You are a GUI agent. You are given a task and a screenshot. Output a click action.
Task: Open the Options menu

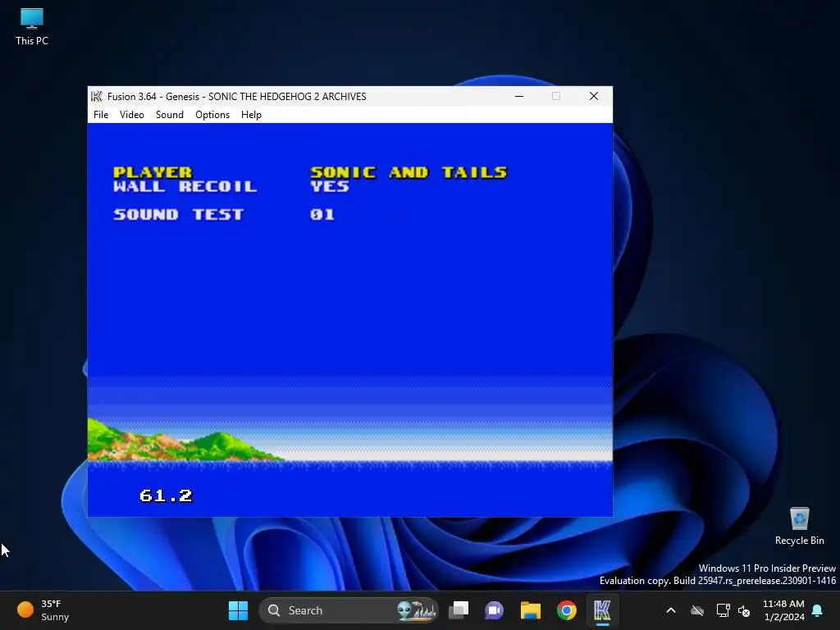pyautogui.click(x=212, y=115)
